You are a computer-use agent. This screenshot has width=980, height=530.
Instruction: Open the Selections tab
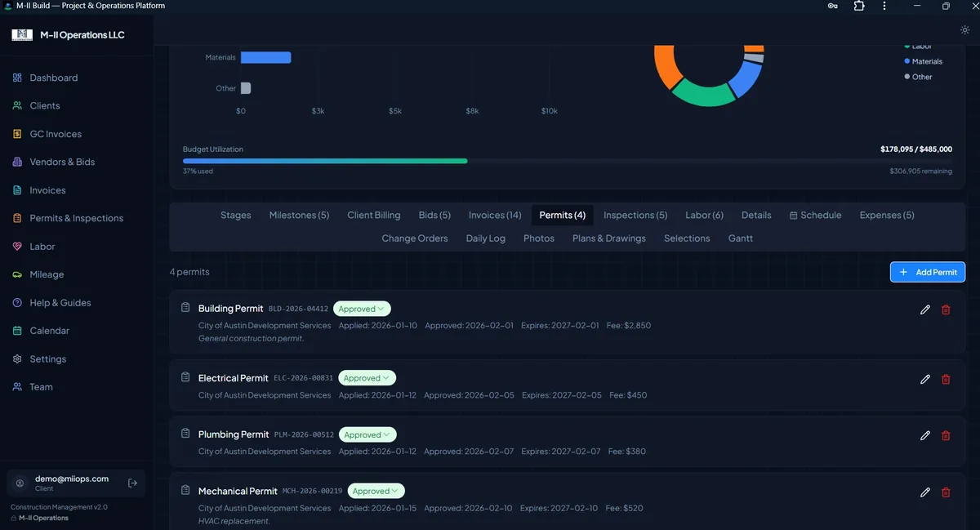[x=687, y=238]
